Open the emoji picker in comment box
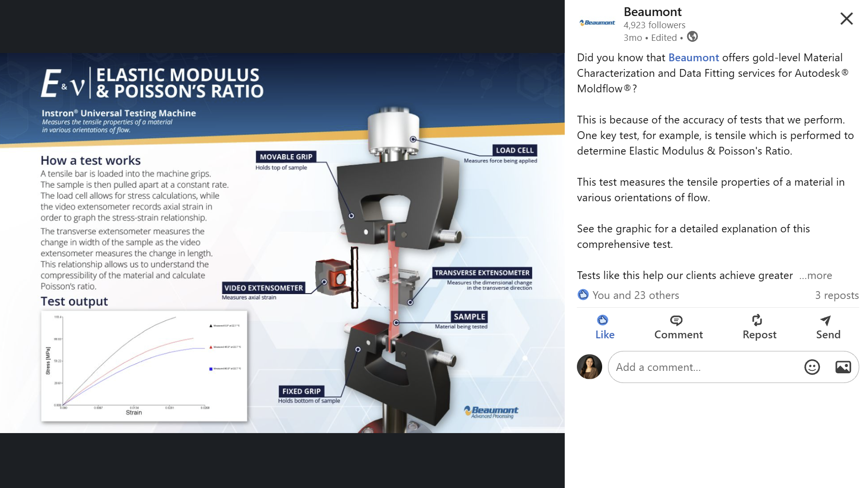Image resolution: width=868 pixels, height=488 pixels. pos(812,367)
